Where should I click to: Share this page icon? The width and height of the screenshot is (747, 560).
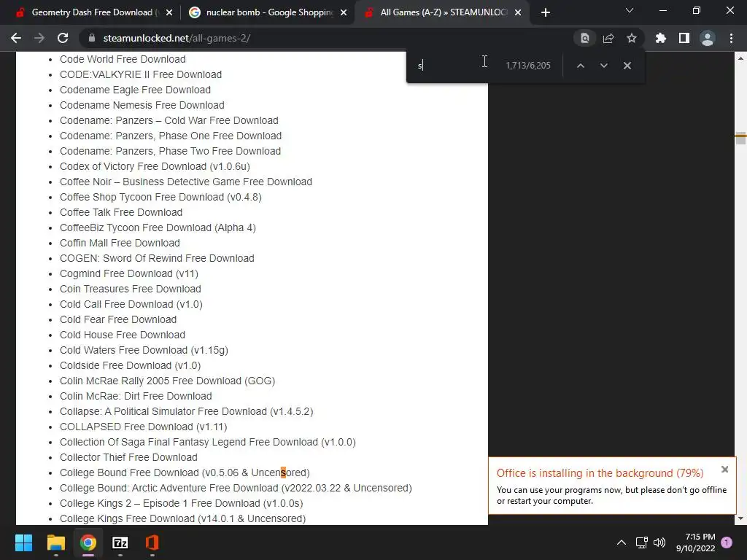pos(608,38)
